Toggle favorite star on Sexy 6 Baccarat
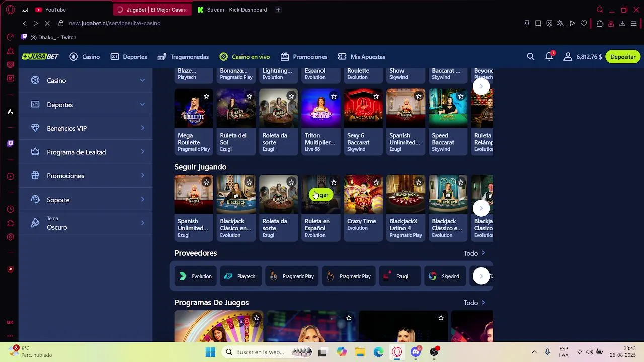This screenshot has width=644, height=362. coord(376,96)
